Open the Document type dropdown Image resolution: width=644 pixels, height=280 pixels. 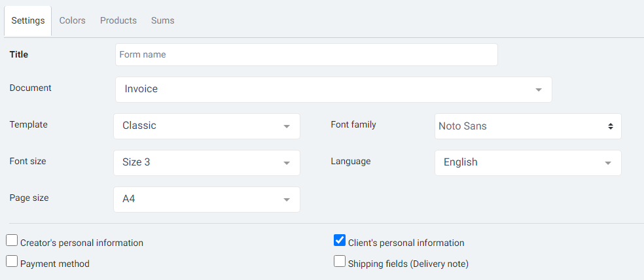click(333, 90)
